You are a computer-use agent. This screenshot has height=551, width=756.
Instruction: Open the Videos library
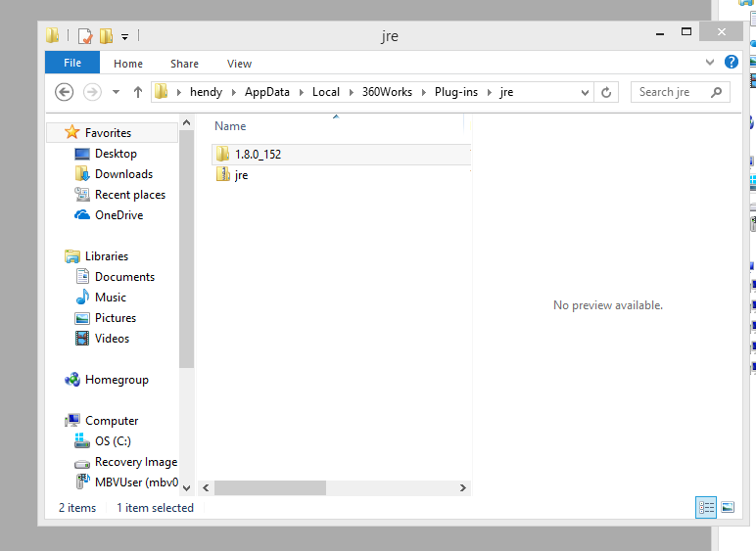pyautogui.click(x=112, y=339)
